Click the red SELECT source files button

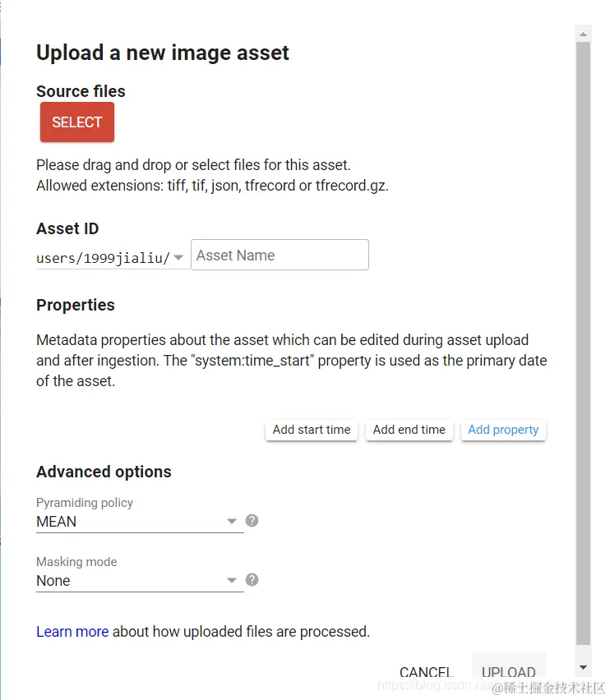pos(76,122)
